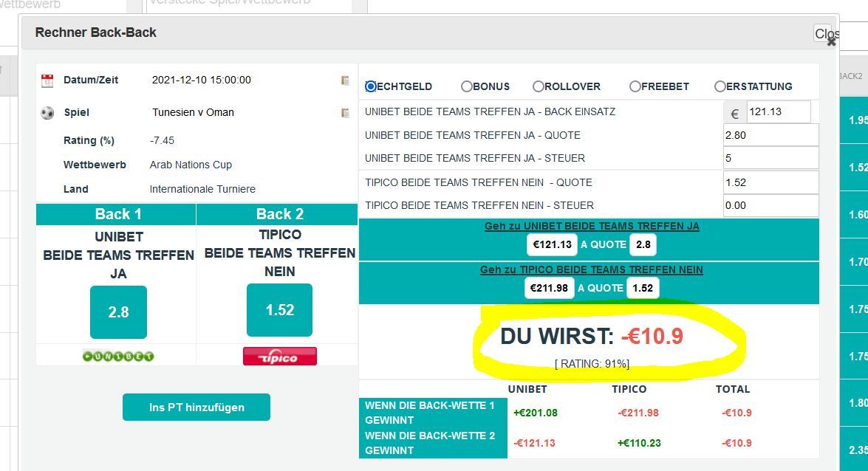Click the DU WIRST -€10.9 result
The height and width of the screenshot is (471, 868).
coord(592,337)
